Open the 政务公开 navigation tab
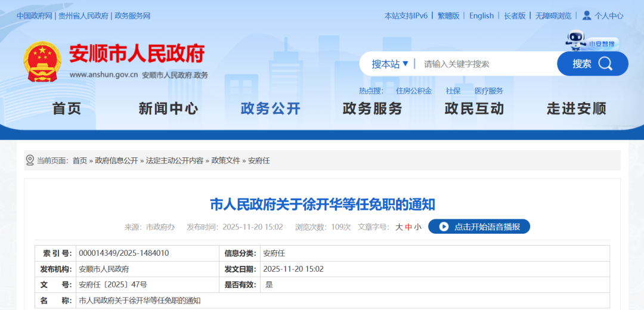Viewport: 644px width, 310px height. (x=270, y=108)
